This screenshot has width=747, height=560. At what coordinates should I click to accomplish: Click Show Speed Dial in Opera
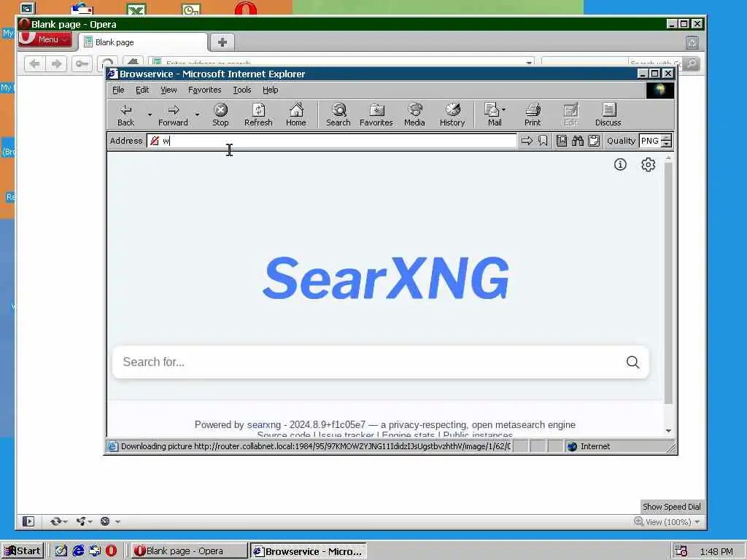(x=671, y=507)
